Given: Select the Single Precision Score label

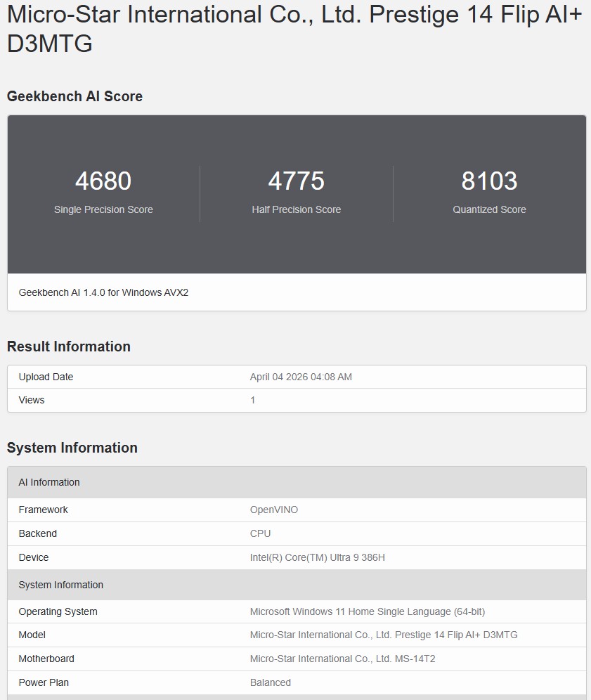Looking at the screenshot, I should 103,209.
